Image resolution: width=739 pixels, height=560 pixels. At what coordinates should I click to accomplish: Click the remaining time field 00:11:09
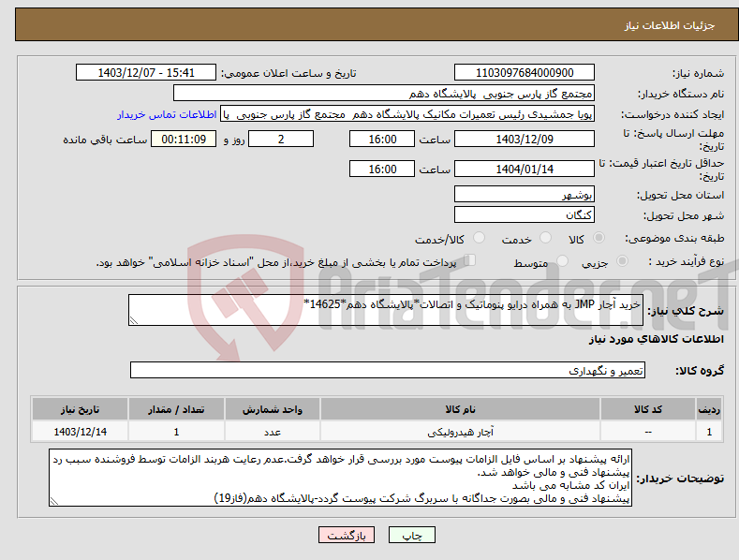(x=184, y=139)
